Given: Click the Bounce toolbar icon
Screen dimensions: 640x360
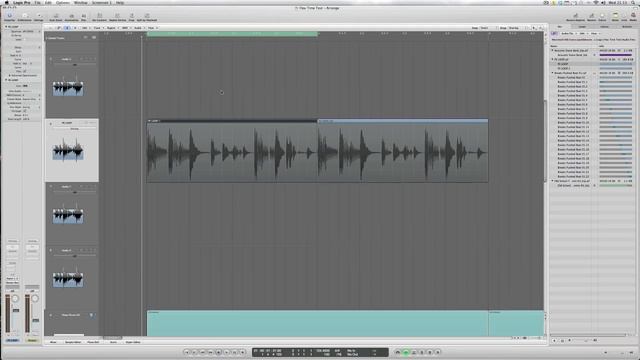Looking at the screenshot, I should click(x=591, y=17).
